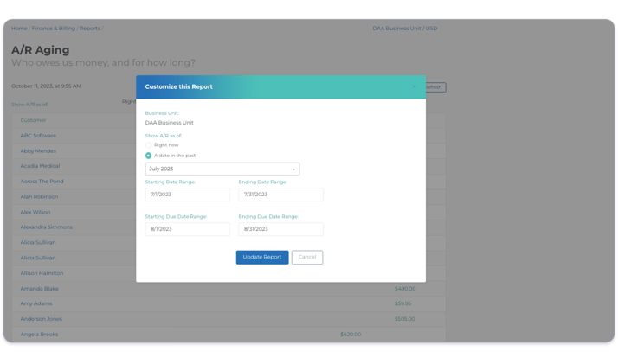
Task: Open Amanda Blake customer row
Action: [x=40, y=289]
